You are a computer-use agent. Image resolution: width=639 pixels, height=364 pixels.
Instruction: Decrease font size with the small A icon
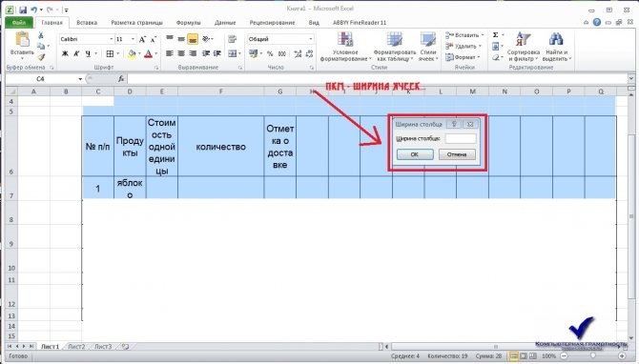(x=154, y=39)
